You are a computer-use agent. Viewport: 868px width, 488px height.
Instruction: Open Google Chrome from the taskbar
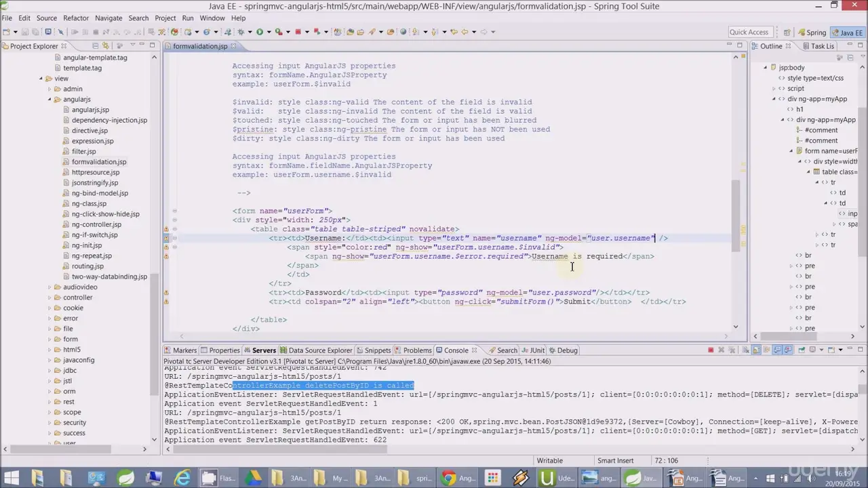click(x=448, y=478)
